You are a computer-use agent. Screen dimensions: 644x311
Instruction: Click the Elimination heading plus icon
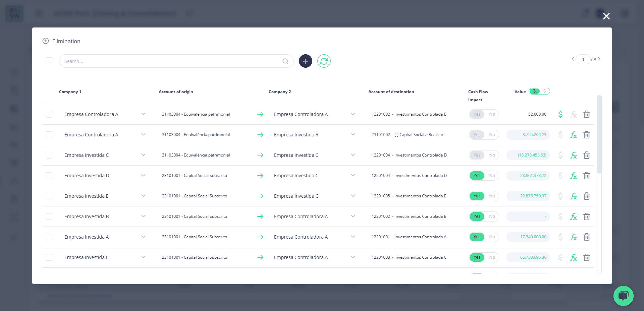(46, 41)
